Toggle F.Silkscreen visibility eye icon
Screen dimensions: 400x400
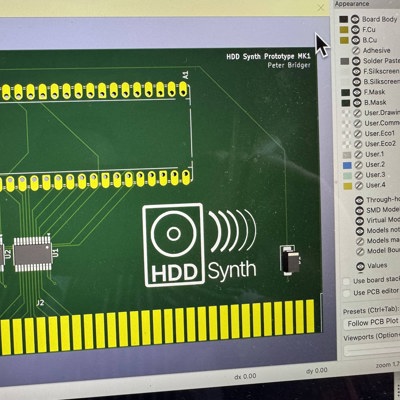(357, 71)
